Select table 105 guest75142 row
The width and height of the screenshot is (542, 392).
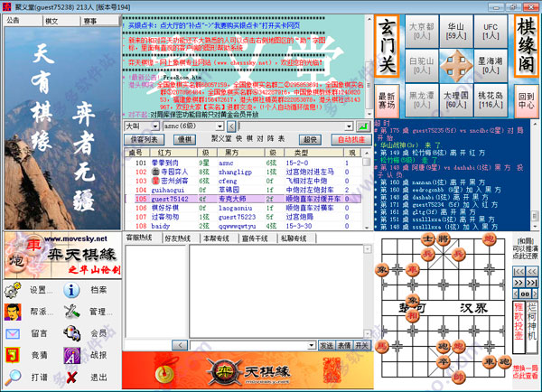click(x=243, y=199)
